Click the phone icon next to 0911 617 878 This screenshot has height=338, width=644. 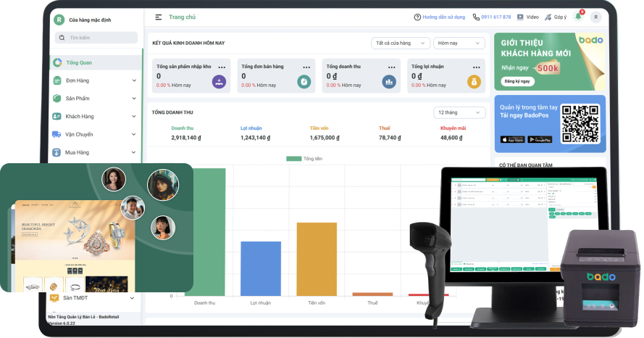coord(476,17)
